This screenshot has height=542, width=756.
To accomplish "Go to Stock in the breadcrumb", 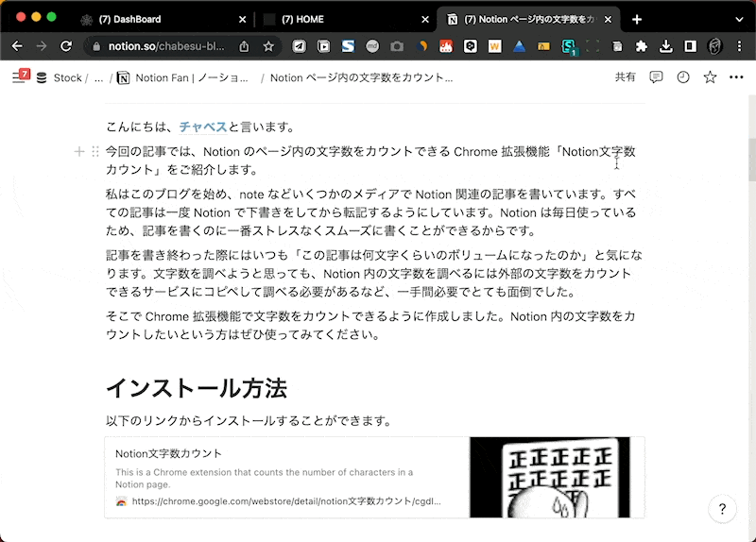I will (x=67, y=77).
